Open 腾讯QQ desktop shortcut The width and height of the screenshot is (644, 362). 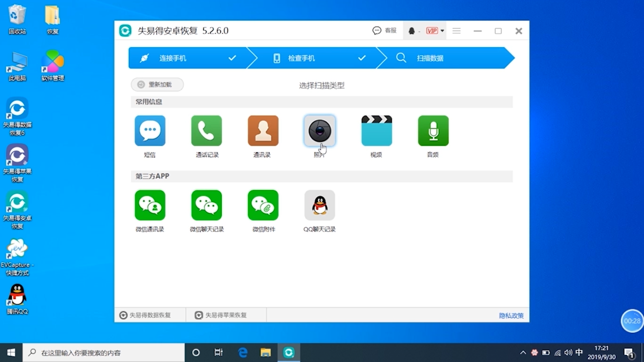(x=17, y=299)
